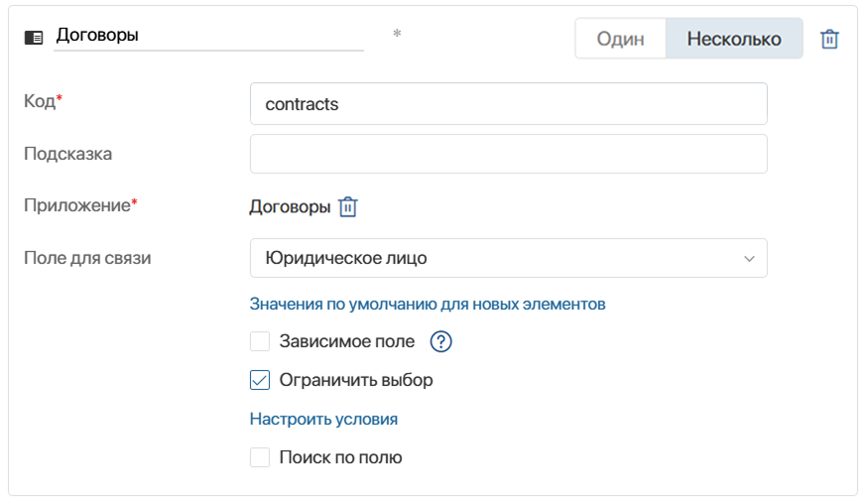The height and width of the screenshot is (503, 868).
Task: Delete the Договоры field with top trash icon
Action: (x=829, y=39)
